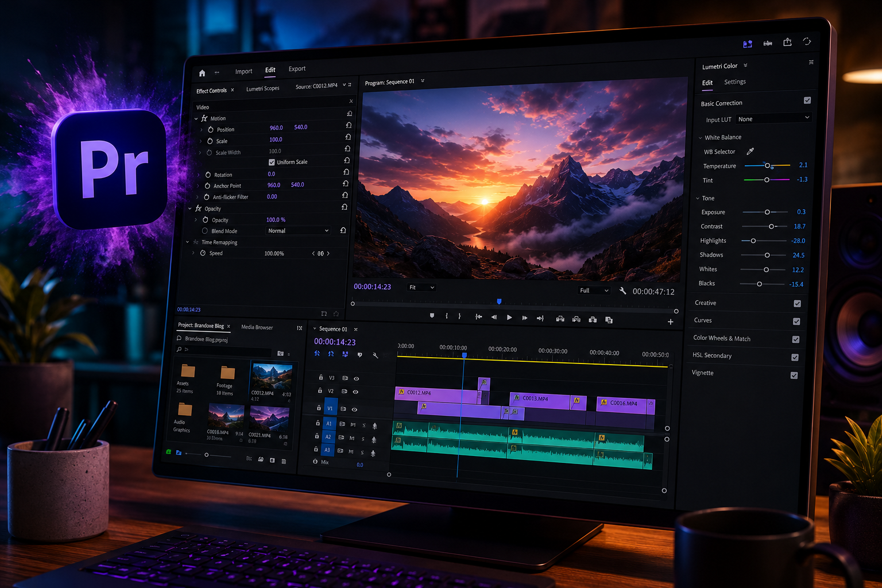Reset the Blend Mode parameter
This screenshot has width=882, height=588.
343,230
